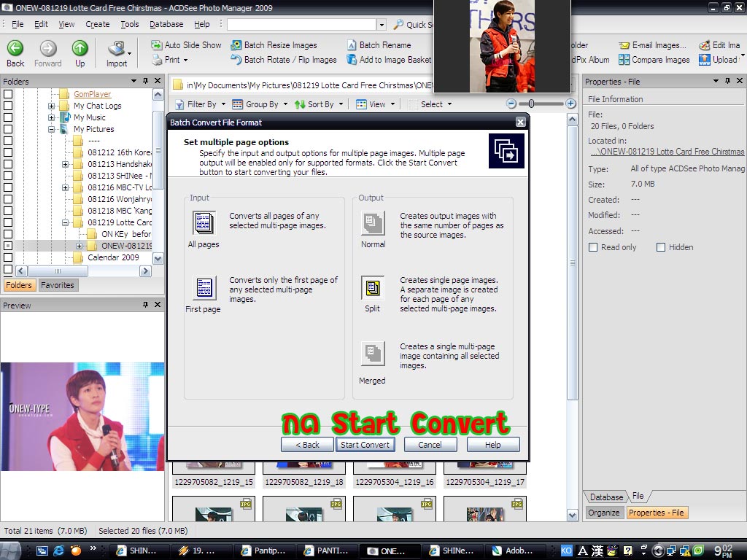Click the Up folder arrow icon

(80, 48)
